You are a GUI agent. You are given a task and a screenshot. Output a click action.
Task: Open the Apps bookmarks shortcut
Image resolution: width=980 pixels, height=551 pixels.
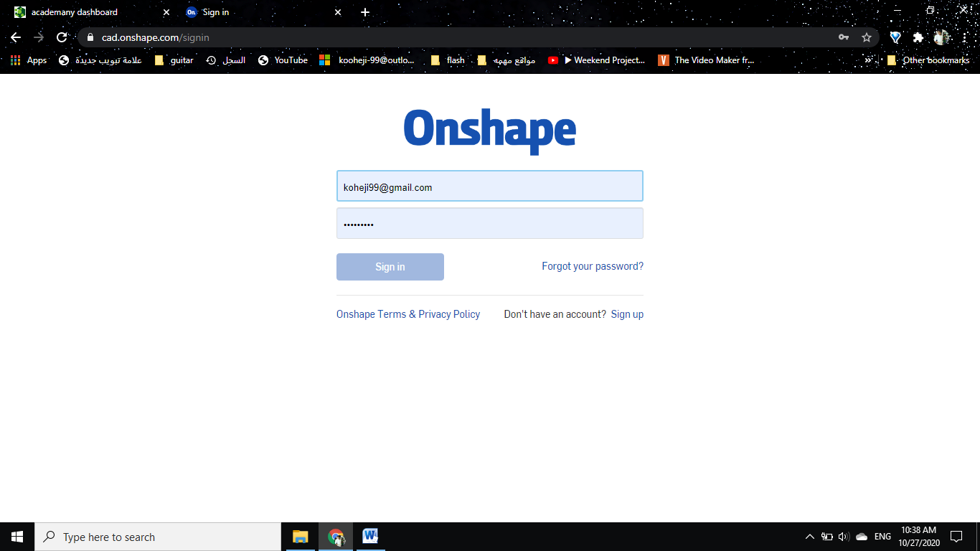pyautogui.click(x=29, y=60)
